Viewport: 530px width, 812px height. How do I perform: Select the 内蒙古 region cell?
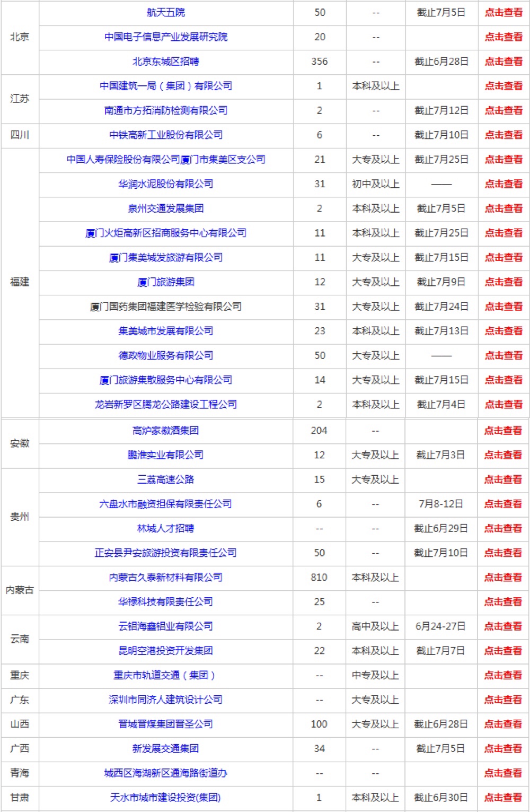tap(20, 589)
